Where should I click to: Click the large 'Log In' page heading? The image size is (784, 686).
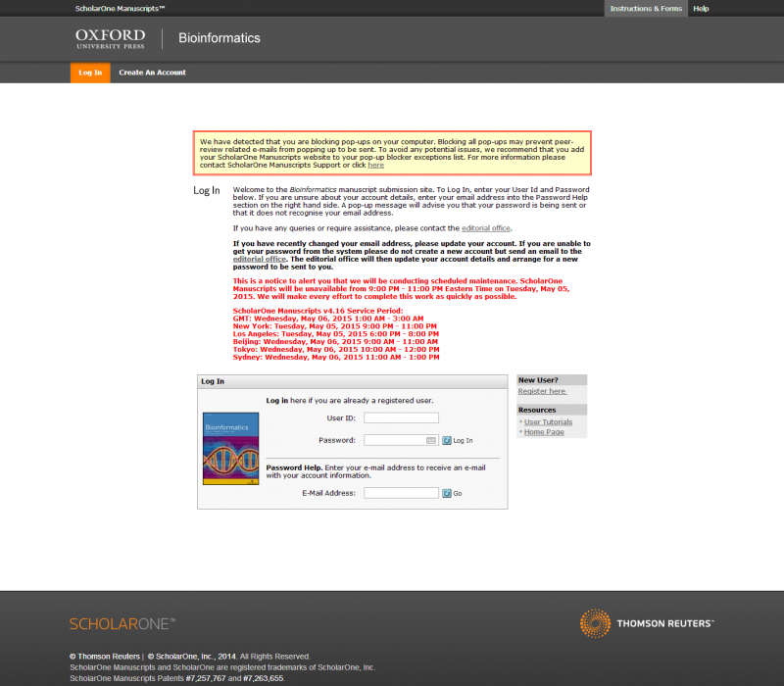207,190
